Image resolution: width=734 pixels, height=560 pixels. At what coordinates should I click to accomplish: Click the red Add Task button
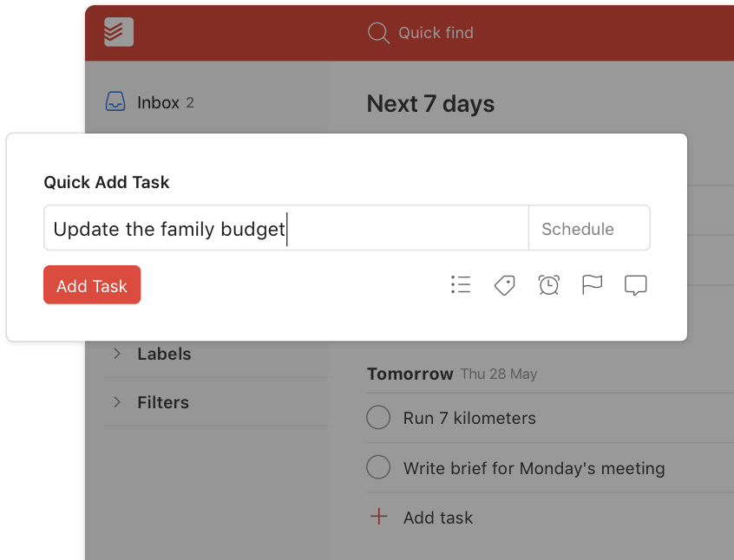(x=92, y=285)
